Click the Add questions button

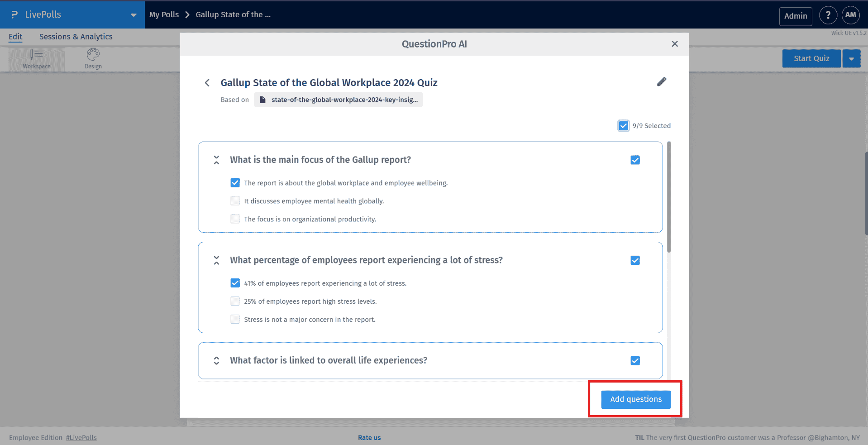635,399
